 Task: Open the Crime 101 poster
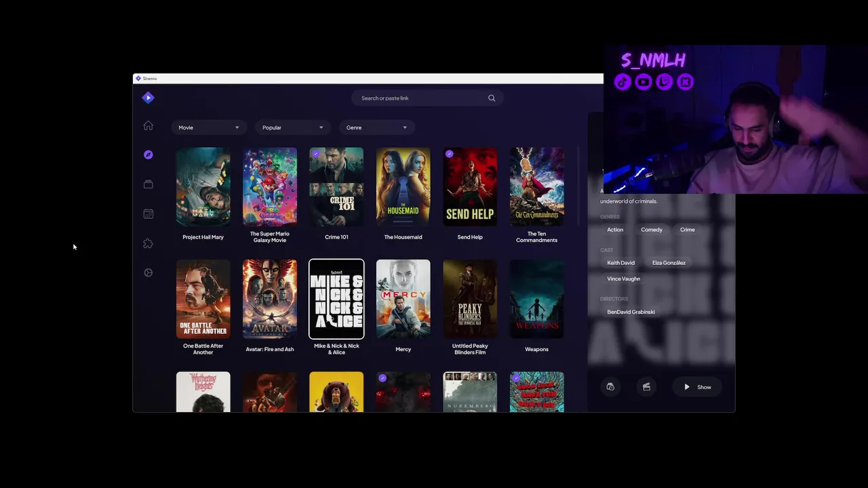point(336,187)
